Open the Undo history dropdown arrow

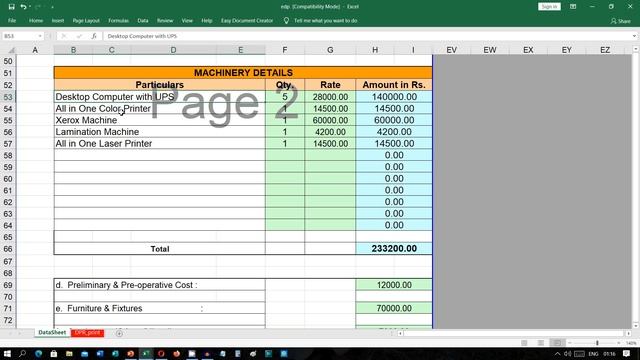click(x=30, y=7)
